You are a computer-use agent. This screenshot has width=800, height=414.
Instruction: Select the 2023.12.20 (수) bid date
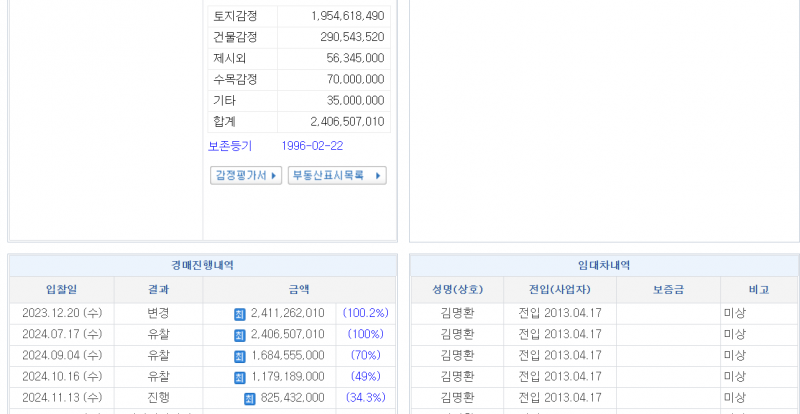pyautogui.click(x=62, y=313)
